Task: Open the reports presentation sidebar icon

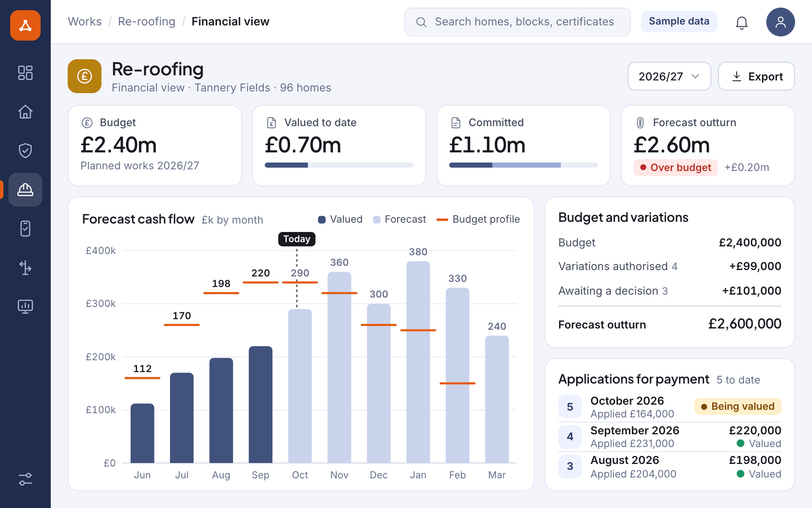Action: 25,306
